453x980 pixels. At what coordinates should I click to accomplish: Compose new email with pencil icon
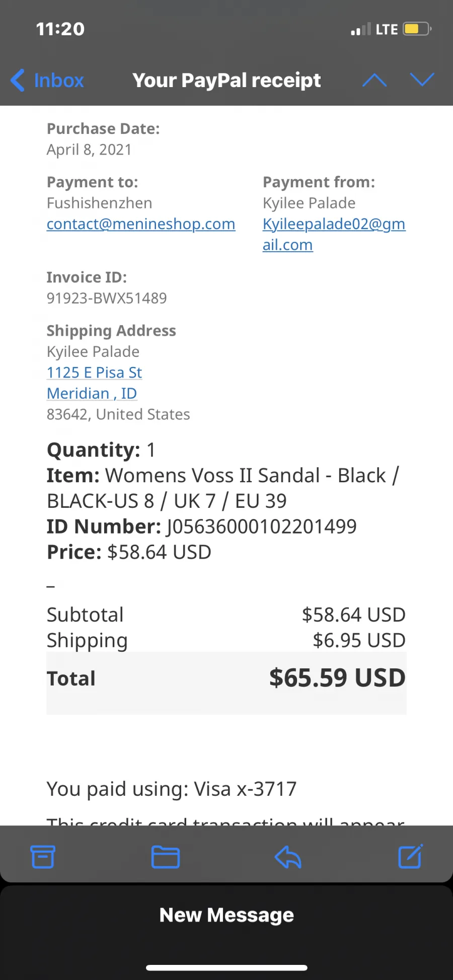[410, 856]
